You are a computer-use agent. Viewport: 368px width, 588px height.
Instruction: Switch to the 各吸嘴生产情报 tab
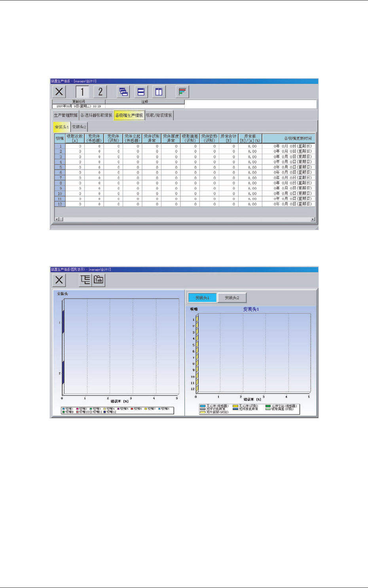[129, 115]
